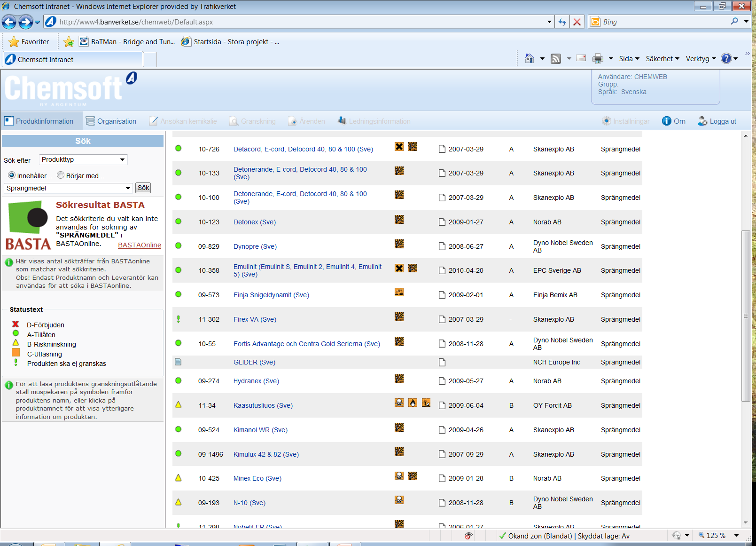
Task: Click the hazard icon for Finja Snigeldynamit
Action: point(399,292)
